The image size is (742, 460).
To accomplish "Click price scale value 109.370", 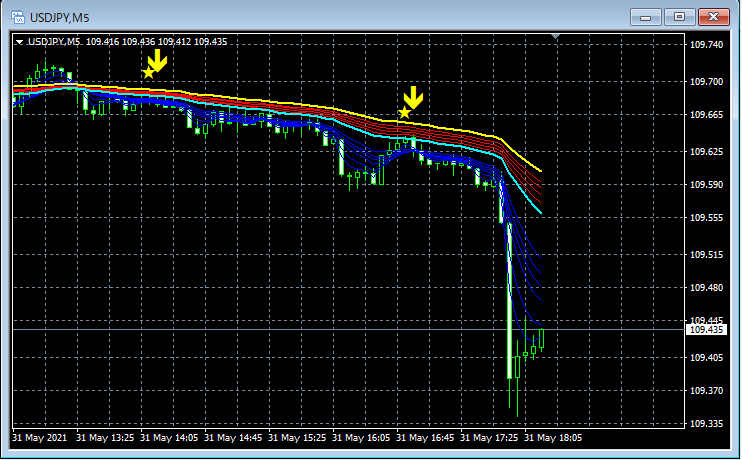I will [707, 391].
